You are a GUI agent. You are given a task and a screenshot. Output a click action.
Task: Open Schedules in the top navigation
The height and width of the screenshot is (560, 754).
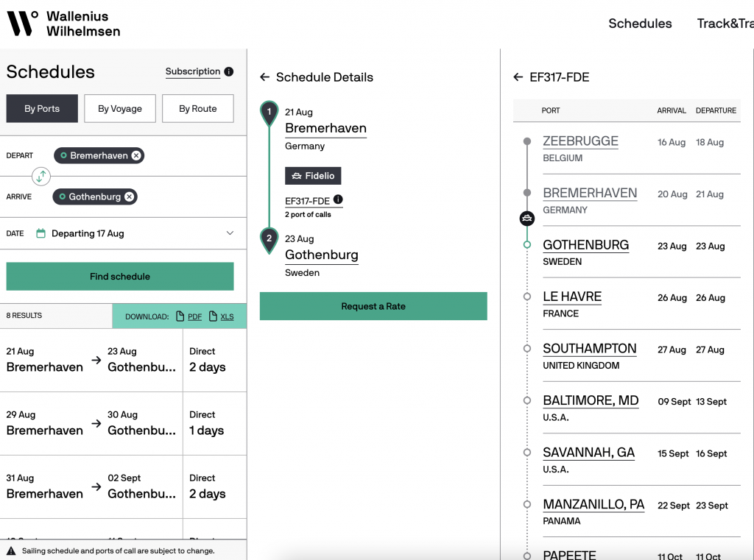point(640,24)
